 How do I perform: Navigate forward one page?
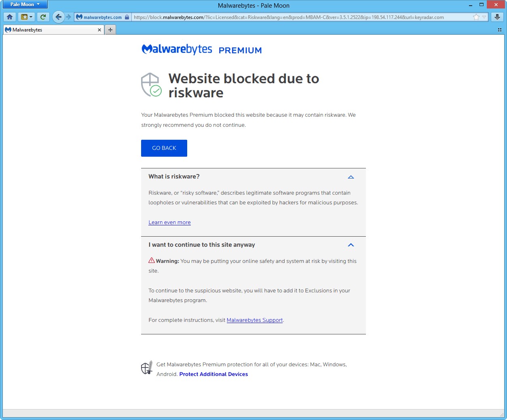(68, 17)
